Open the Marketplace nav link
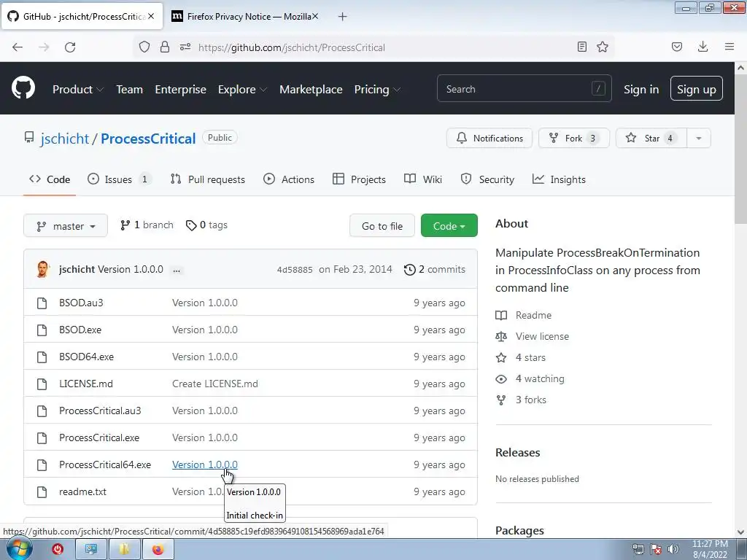This screenshot has width=747, height=560. pyautogui.click(x=311, y=90)
